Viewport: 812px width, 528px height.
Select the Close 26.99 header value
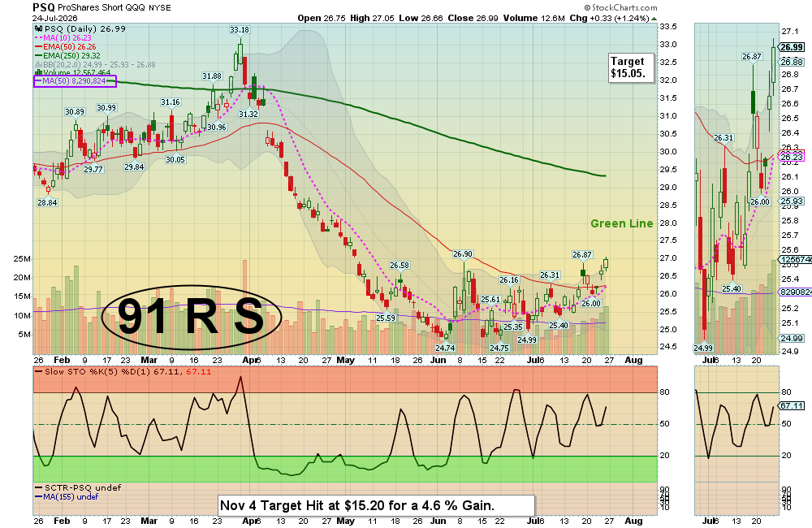tap(473, 18)
